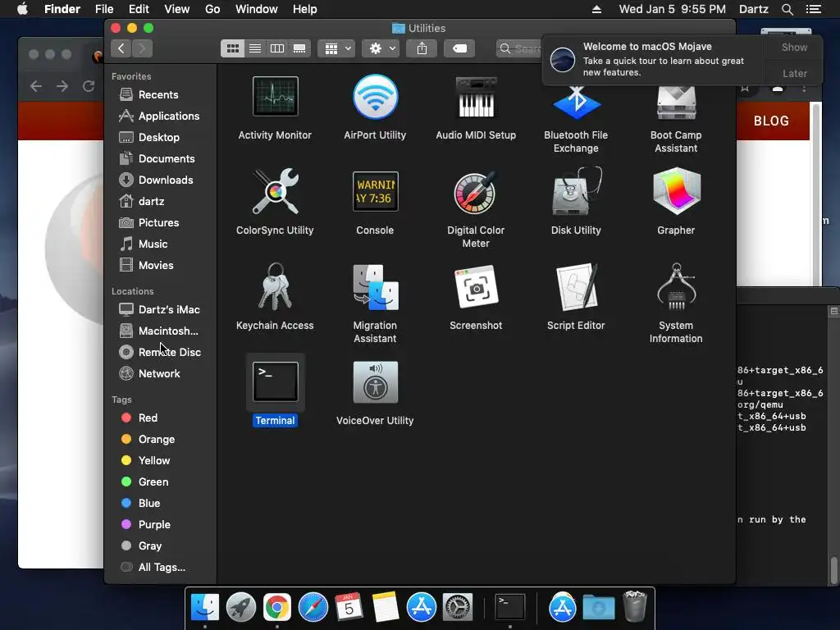Select the Script Editor icon
Screen dimensions: 840x630
click(x=576, y=286)
